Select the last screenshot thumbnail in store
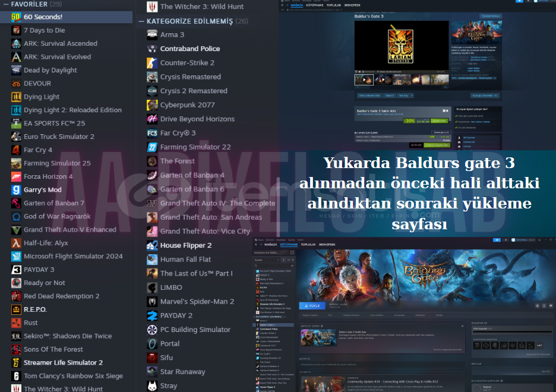556x392 pixels. (x=440, y=80)
